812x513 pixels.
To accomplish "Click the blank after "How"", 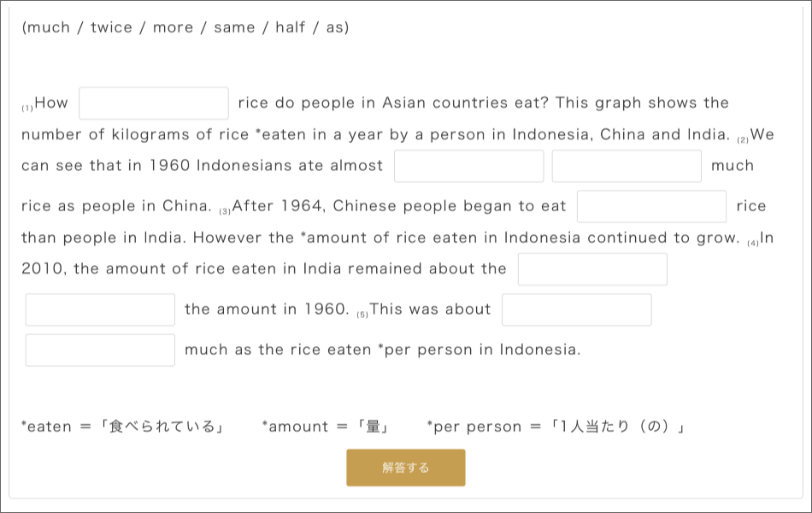I will (x=154, y=103).
